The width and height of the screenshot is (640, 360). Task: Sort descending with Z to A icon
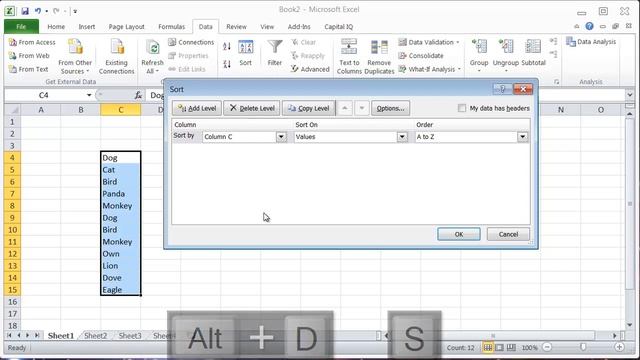[227, 64]
